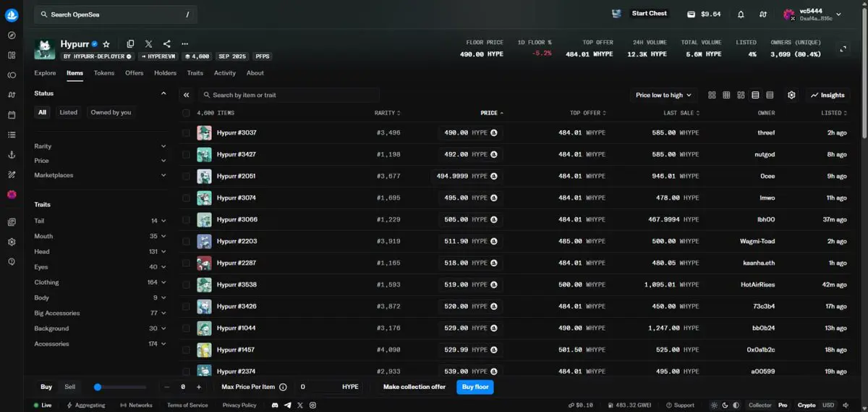
Task: Expand the Big Accessories trait filter
Action: pyautogui.click(x=101, y=314)
